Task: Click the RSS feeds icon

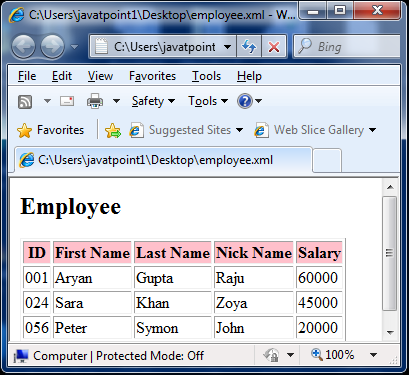Action: (x=25, y=101)
